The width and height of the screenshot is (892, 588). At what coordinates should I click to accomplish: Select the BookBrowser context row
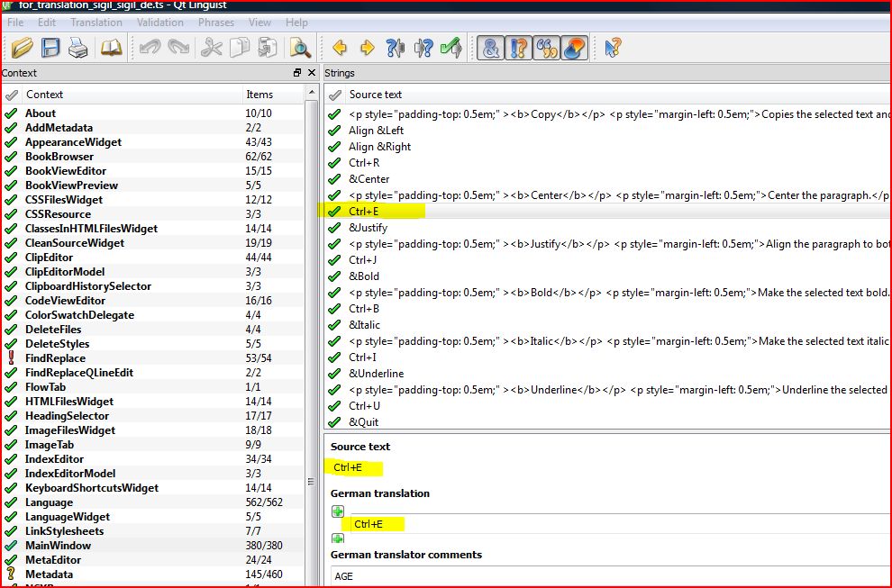point(153,157)
